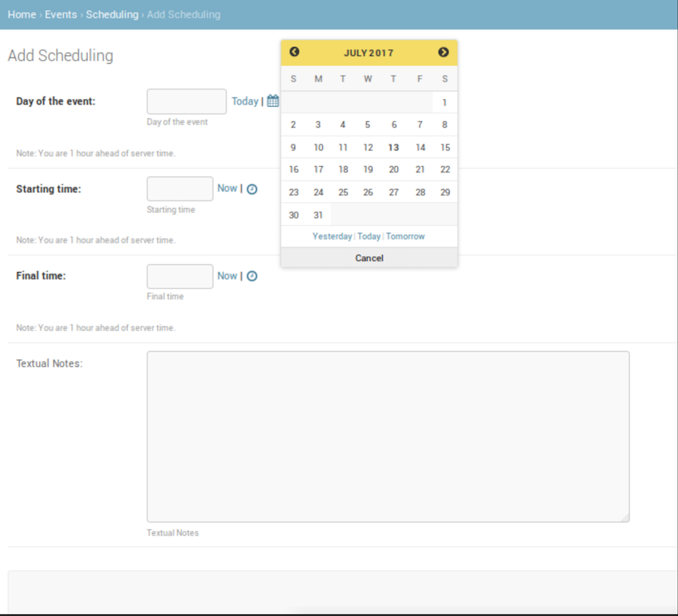
Task: Open clock picker for Final time
Action: point(252,276)
